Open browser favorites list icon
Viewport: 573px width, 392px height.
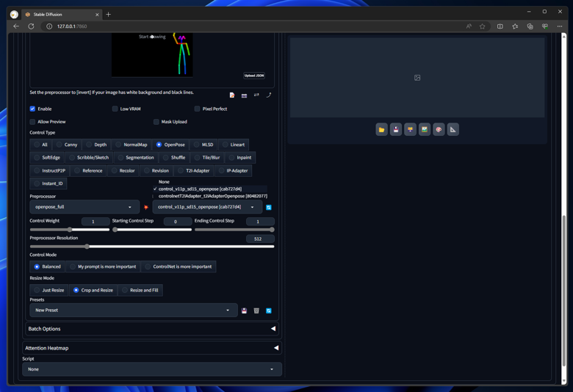(515, 26)
